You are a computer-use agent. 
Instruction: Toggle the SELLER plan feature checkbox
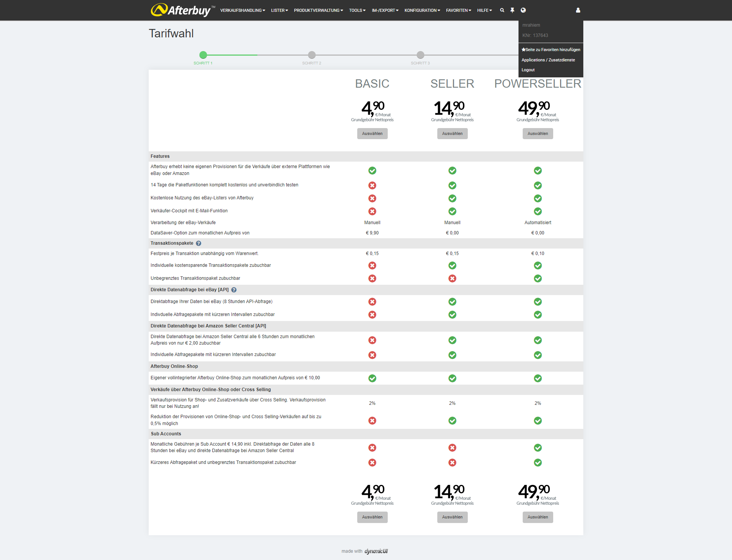point(453,133)
